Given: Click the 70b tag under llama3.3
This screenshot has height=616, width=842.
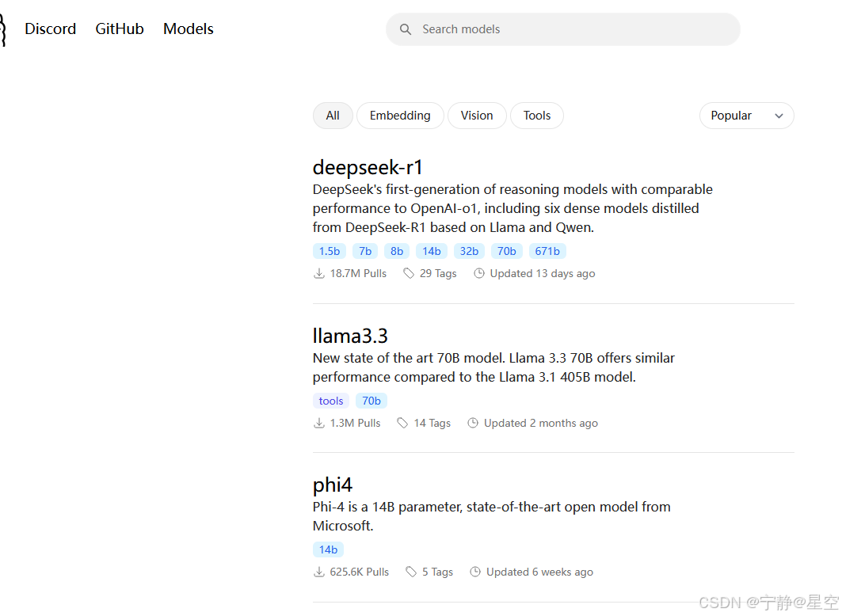Looking at the screenshot, I should 371,401.
